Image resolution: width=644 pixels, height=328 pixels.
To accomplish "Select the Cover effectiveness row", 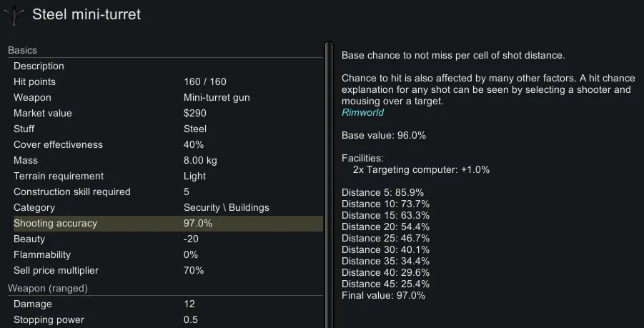I will pos(166,144).
